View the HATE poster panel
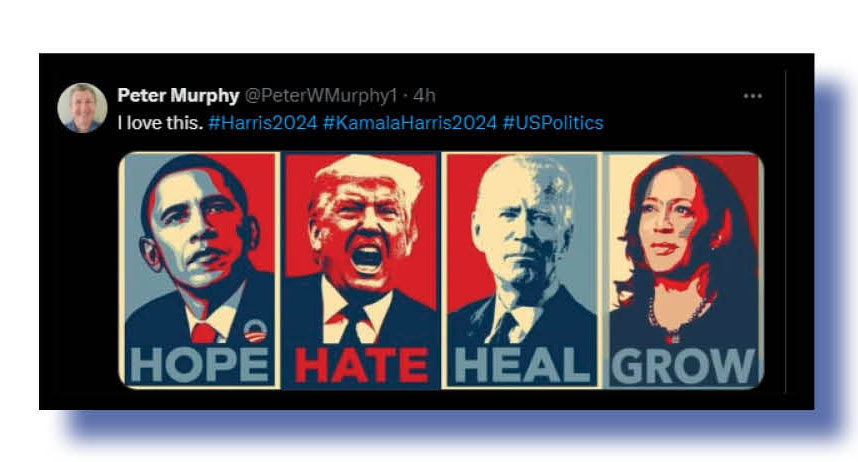 pos(361,270)
